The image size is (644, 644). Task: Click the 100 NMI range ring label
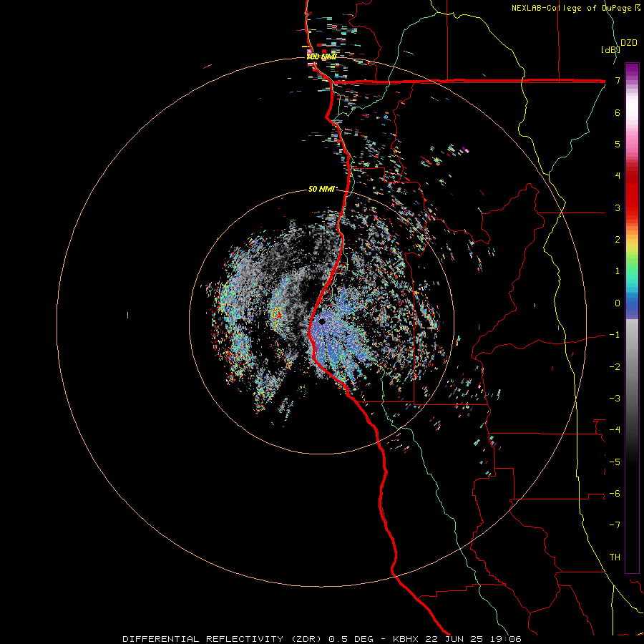point(321,57)
